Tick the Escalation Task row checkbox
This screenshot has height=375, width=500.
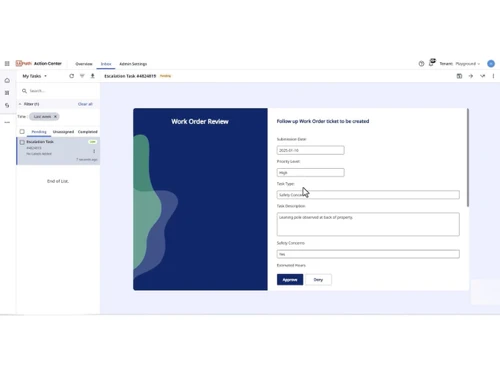(22, 142)
